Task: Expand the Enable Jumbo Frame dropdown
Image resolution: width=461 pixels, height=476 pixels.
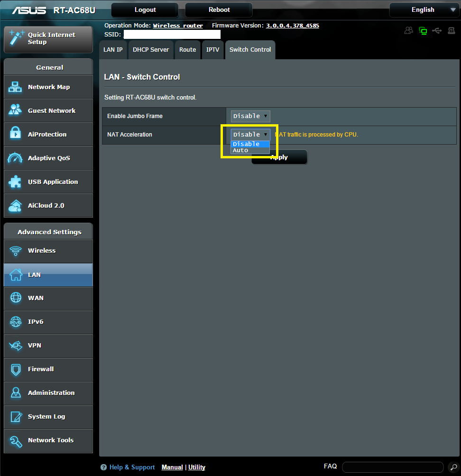Action: [x=250, y=116]
